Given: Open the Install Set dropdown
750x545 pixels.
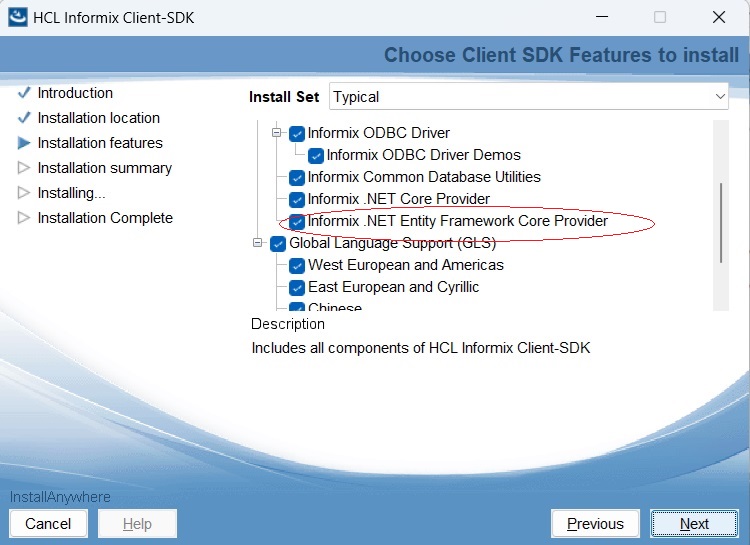Looking at the screenshot, I should (529, 97).
